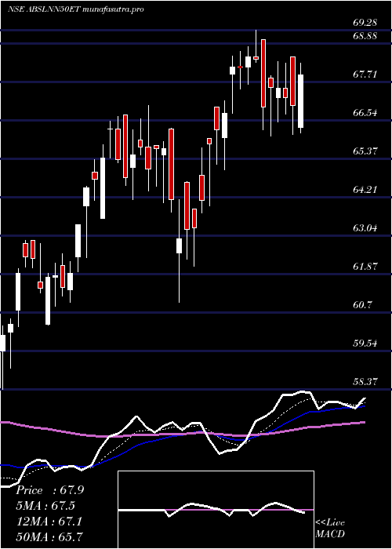Select the 59.54 price axis label
392x549 pixels.
pyautogui.click(x=365, y=344)
